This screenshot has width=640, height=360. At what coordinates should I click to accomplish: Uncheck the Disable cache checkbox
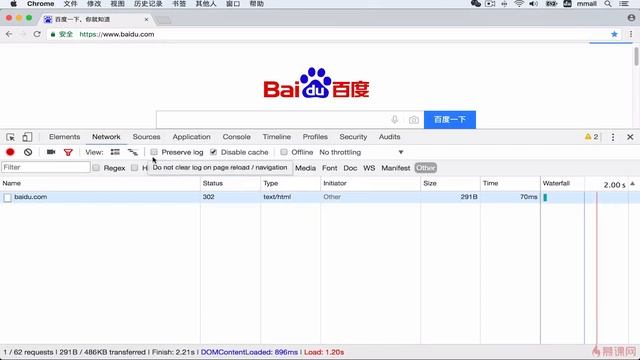(213, 152)
